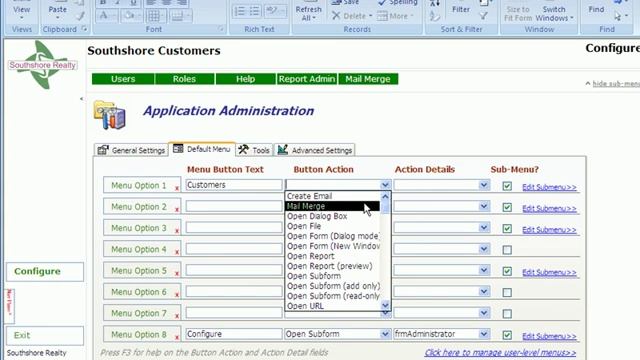Switch to the Tools tab
This screenshot has width=640, height=360.
254,150
